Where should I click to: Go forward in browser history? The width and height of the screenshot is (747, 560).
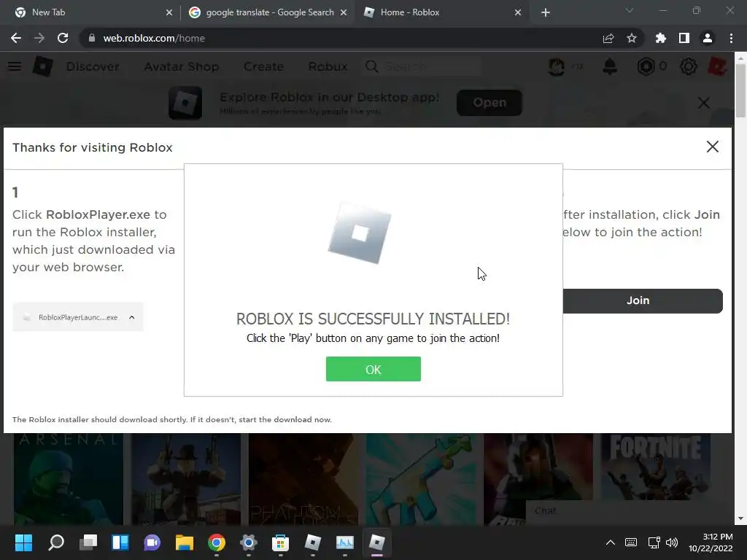(39, 38)
